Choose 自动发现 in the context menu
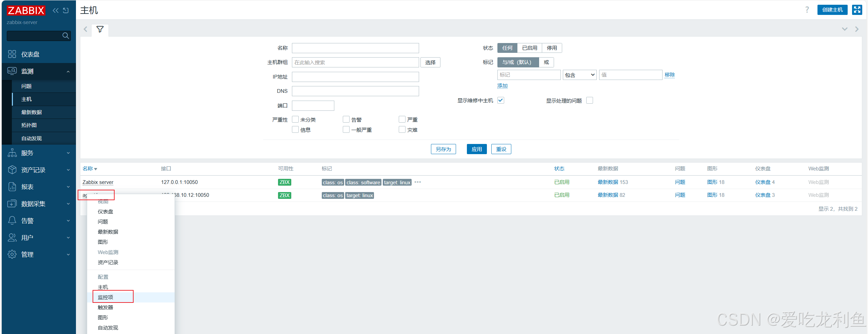 click(131, 328)
